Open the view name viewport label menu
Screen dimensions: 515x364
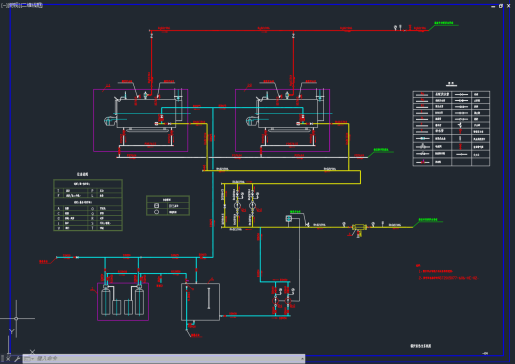point(14,5)
